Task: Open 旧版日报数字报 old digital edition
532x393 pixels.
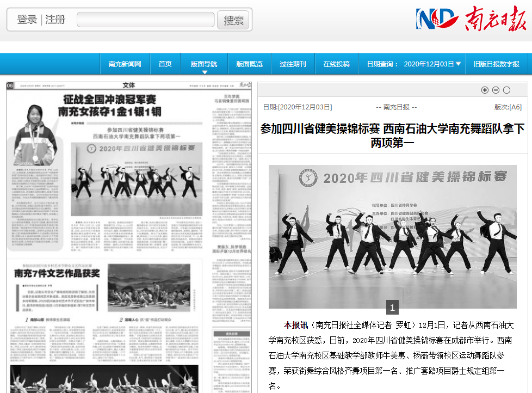Action: (x=496, y=64)
